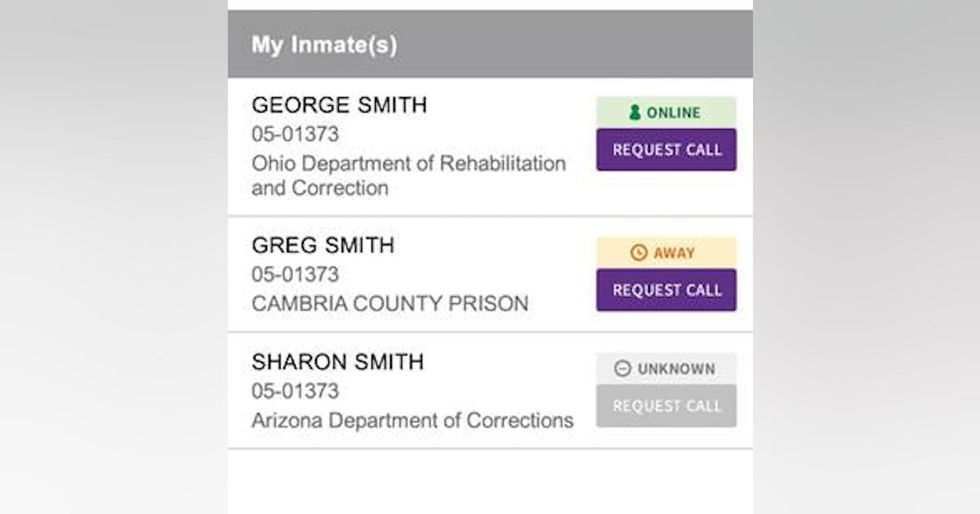The width and height of the screenshot is (980, 514).
Task: Click George Smith's inmate ID 05-01373
Action: (295, 135)
